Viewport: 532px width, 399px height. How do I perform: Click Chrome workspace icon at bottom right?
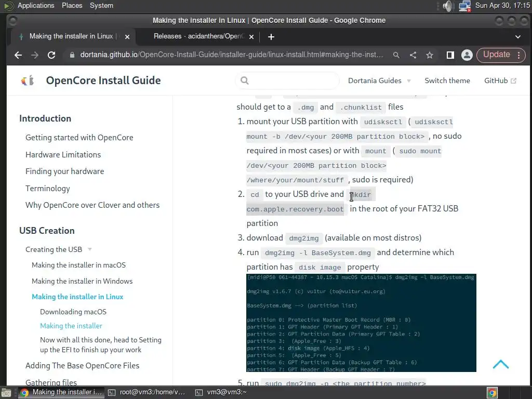(493, 393)
